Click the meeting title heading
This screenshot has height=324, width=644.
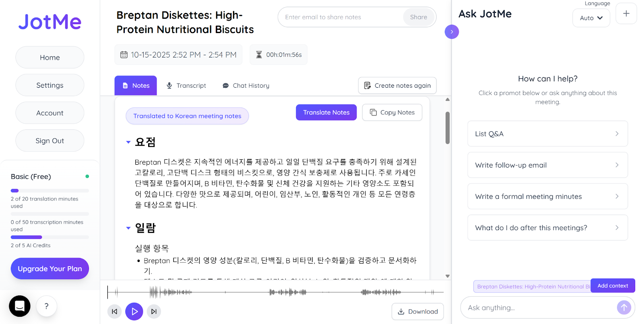coord(185,22)
